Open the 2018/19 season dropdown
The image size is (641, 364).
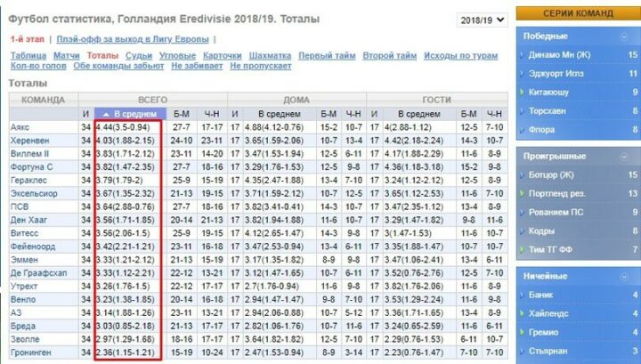point(483,20)
